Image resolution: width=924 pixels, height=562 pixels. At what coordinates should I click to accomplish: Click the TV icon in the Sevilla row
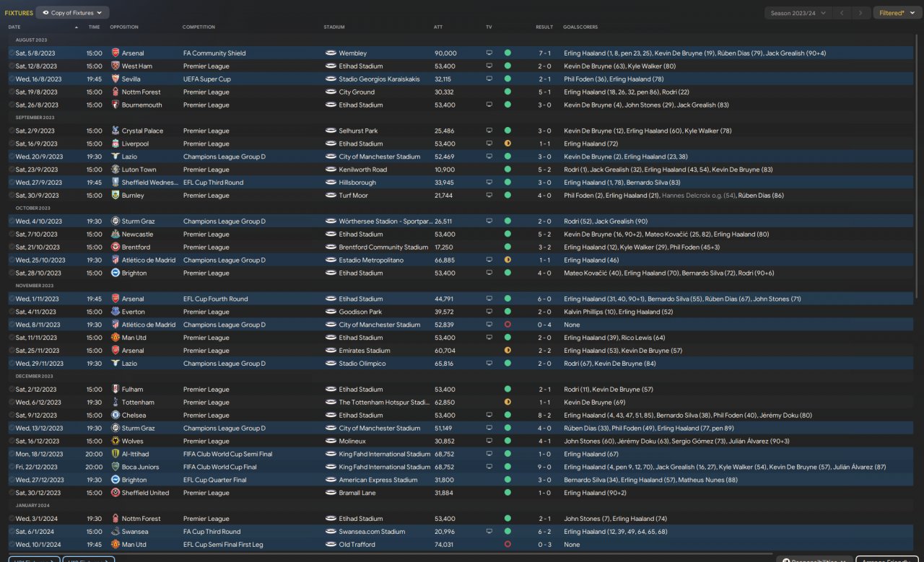pos(489,79)
